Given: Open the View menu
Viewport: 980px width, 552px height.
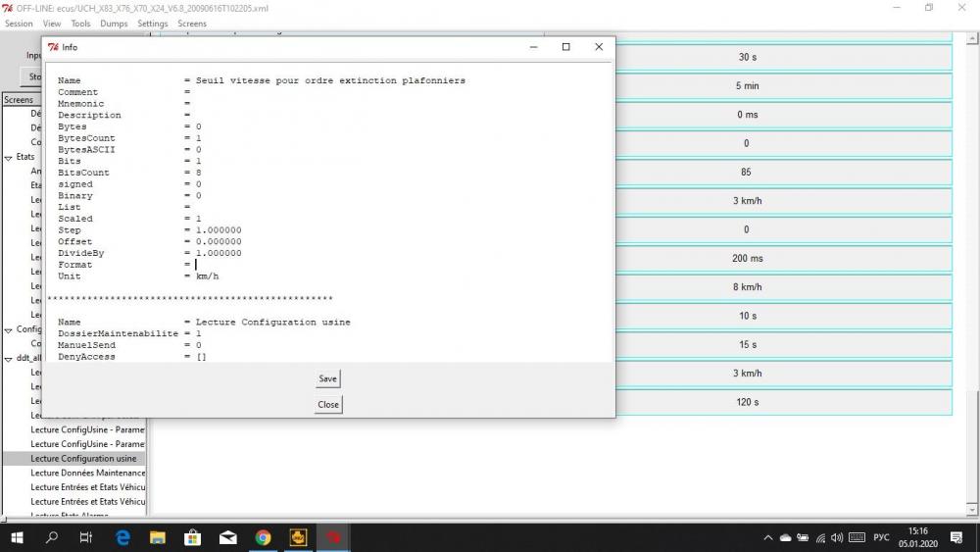Looking at the screenshot, I should [52, 24].
